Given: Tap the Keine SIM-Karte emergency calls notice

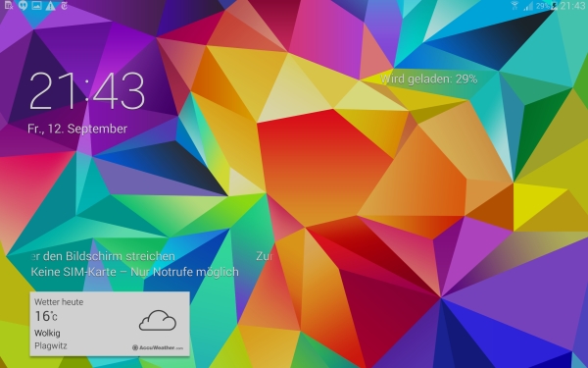Looking at the screenshot, I should 134,272.
